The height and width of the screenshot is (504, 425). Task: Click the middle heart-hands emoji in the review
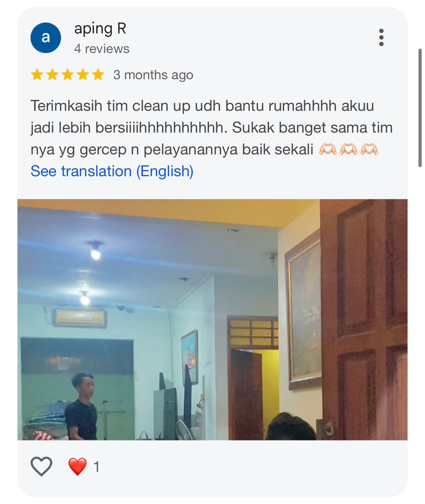point(348,149)
